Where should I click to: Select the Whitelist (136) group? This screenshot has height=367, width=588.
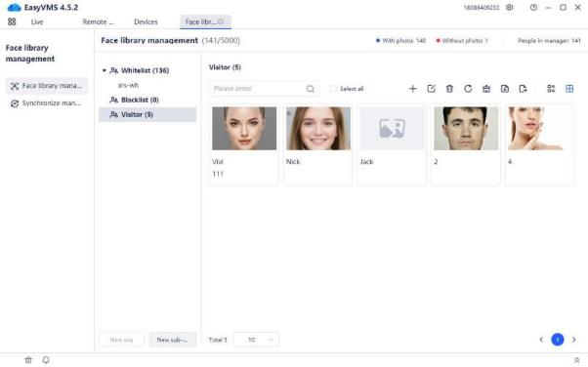coord(145,70)
